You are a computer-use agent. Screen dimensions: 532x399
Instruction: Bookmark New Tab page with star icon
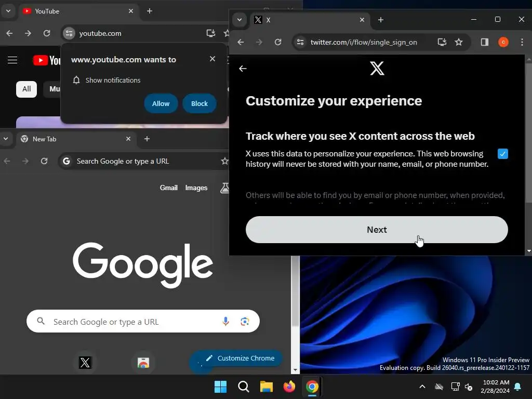[224, 161]
